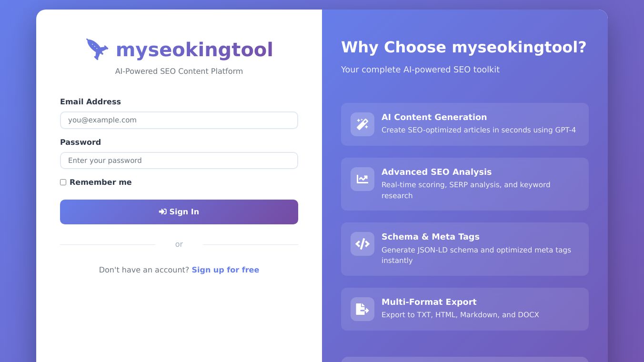Viewport: 644px width, 362px height.
Task: Click the magic wand AI Content icon
Action: tap(362, 124)
